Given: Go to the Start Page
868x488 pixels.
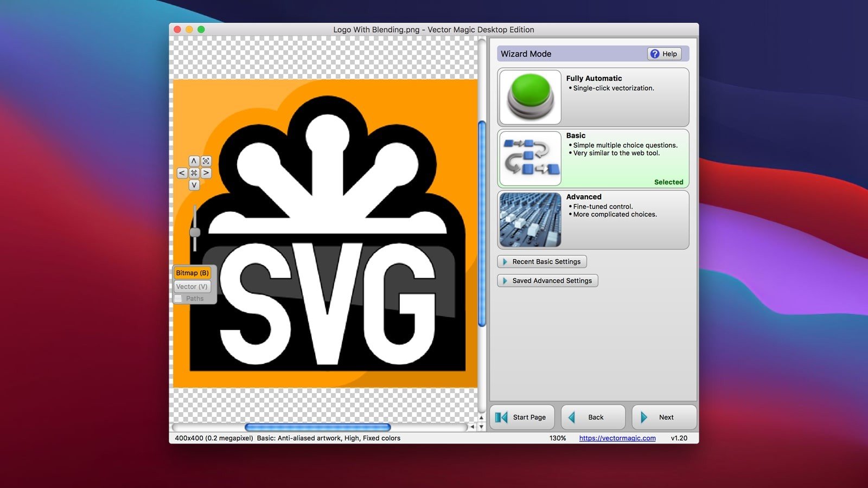Looking at the screenshot, I should (522, 417).
